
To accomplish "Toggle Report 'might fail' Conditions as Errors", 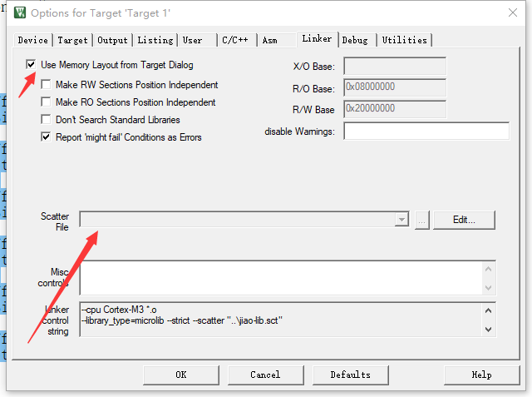I will click(46, 137).
